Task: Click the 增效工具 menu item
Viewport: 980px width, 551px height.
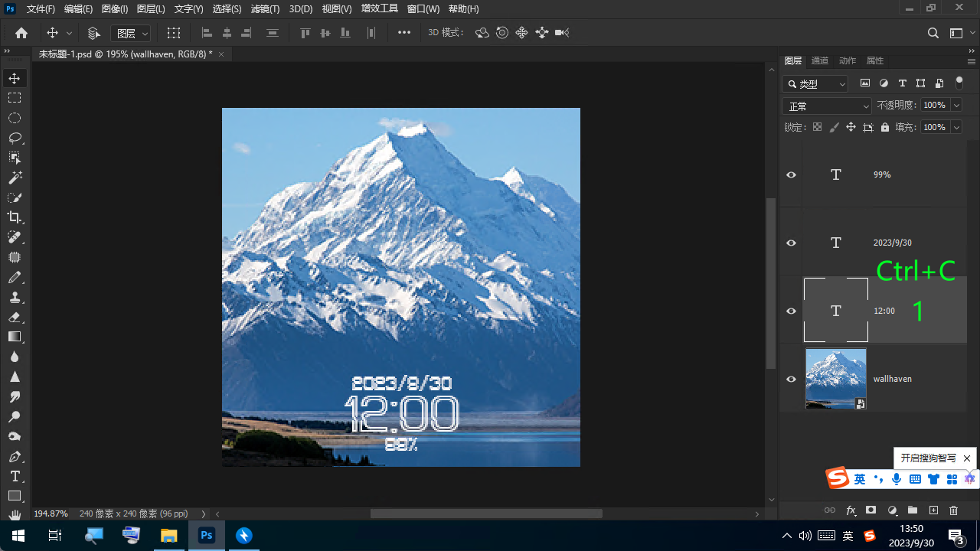Action: click(x=379, y=9)
